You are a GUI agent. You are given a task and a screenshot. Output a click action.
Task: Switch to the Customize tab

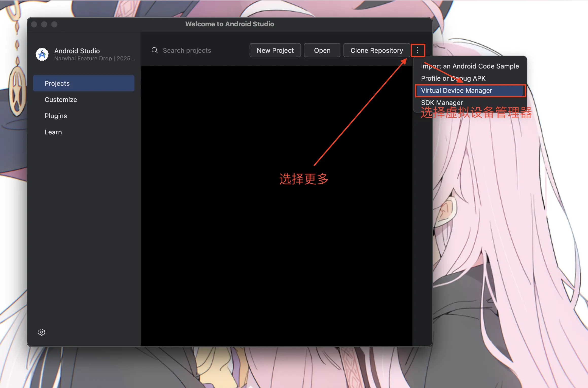[x=61, y=100]
